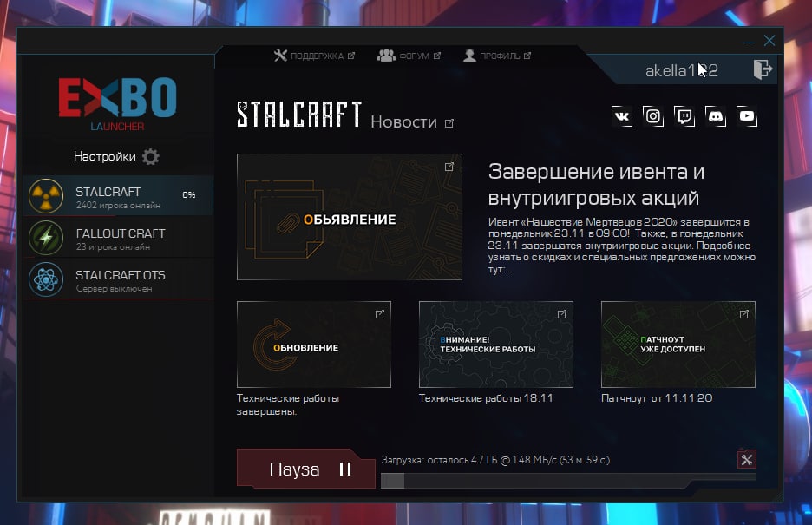
Task: Open the Патчноут уже доступен thumbnail
Action: coord(678,345)
